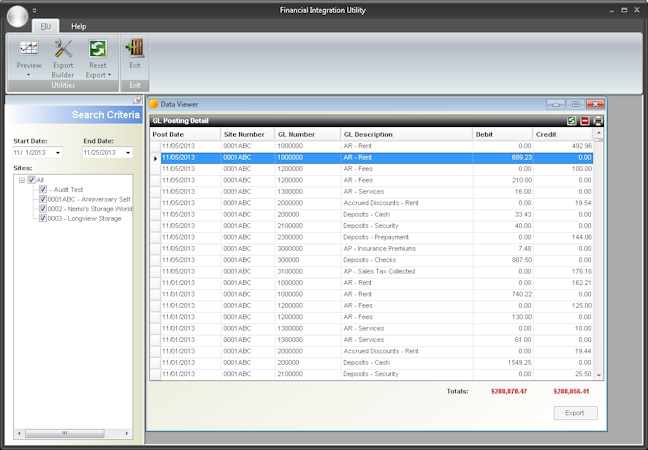Click the 807.50 debit value
This screenshot has width=648, height=450.
click(521, 260)
